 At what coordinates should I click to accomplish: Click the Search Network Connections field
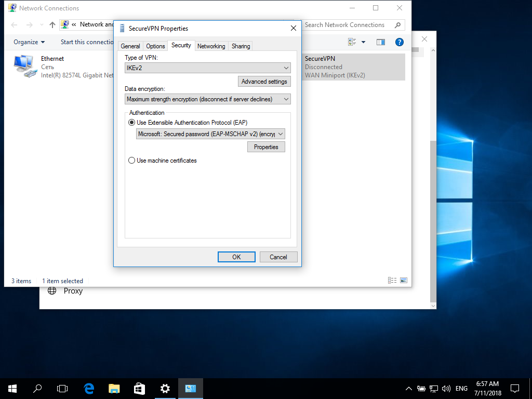point(348,25)
